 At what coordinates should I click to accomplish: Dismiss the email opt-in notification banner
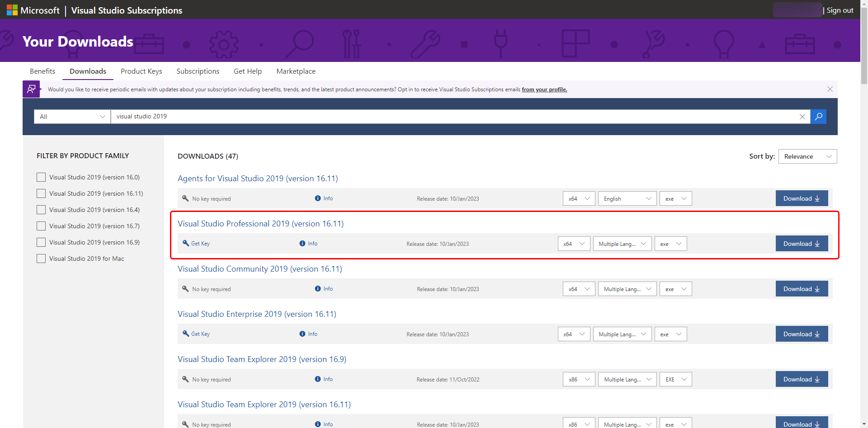[x=830, y=89]
